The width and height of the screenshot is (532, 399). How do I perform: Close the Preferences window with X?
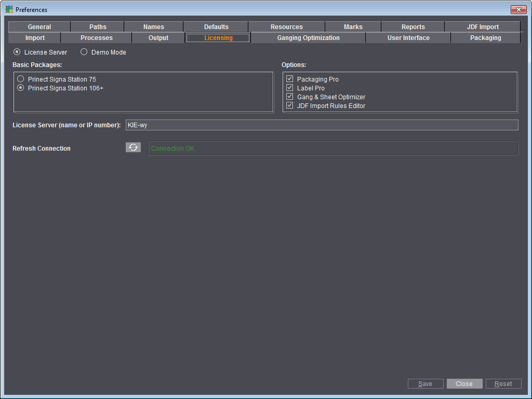(518, 9)
